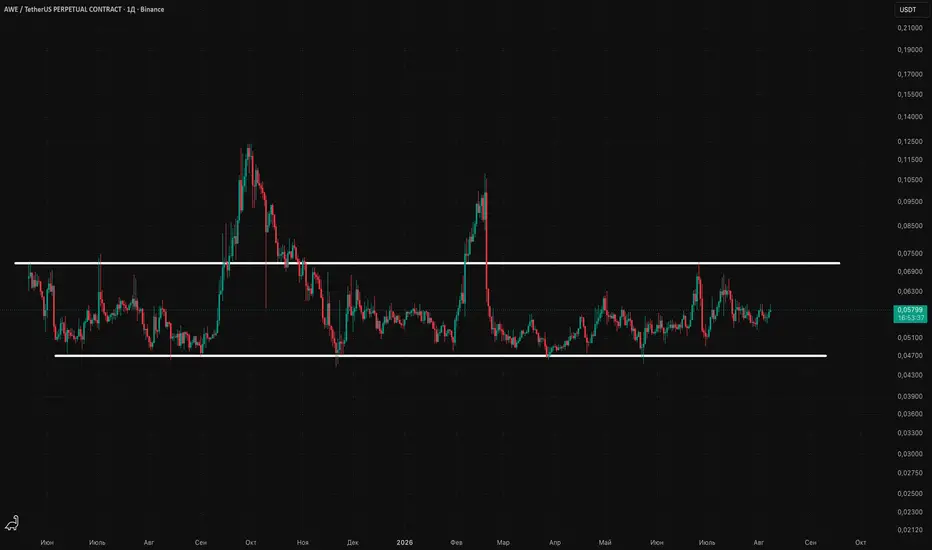Click the 0,12500 price axis label
Image resolution: width=932 pixels, height=550 pixels.
click(910, 142)
